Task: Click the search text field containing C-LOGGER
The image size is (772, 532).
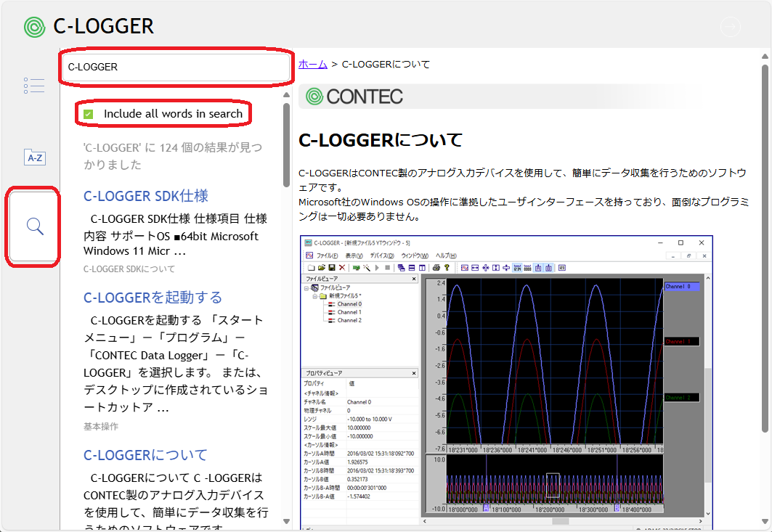Action: click(x=174, y=67)
